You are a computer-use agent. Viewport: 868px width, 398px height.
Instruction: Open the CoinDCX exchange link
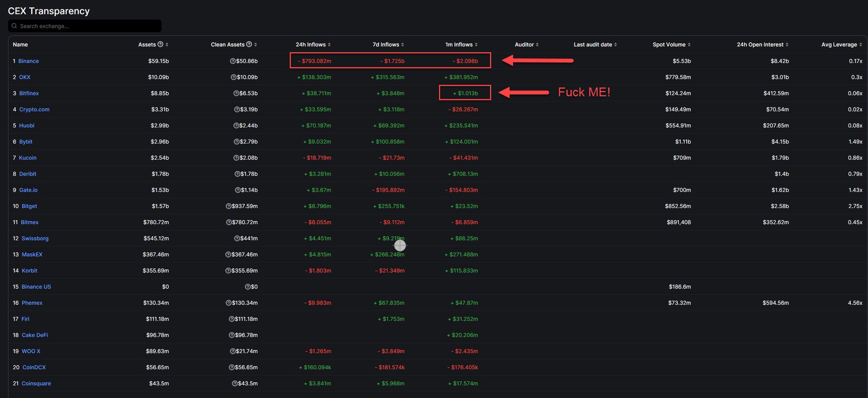tap(34, 367)
